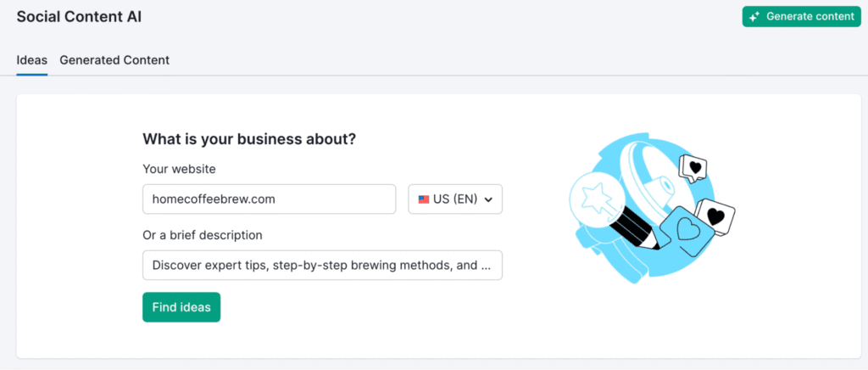The image size is (868, 370).
Task: Click the US flag icon
Action: point(424,199)
